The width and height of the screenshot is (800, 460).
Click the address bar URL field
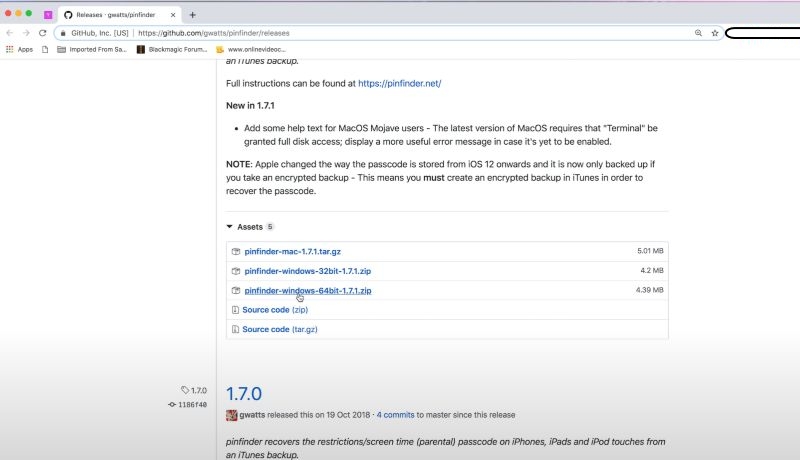point(400,33)
